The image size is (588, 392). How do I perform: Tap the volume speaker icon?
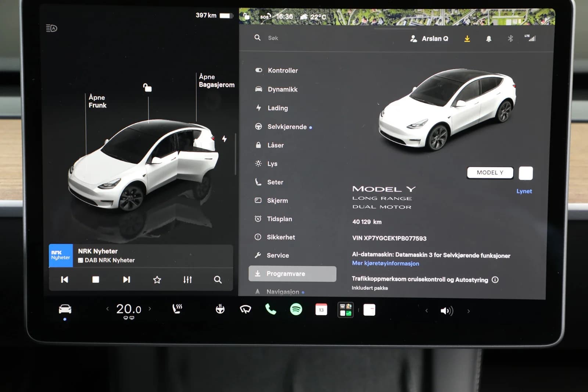[x=447, y=311]
